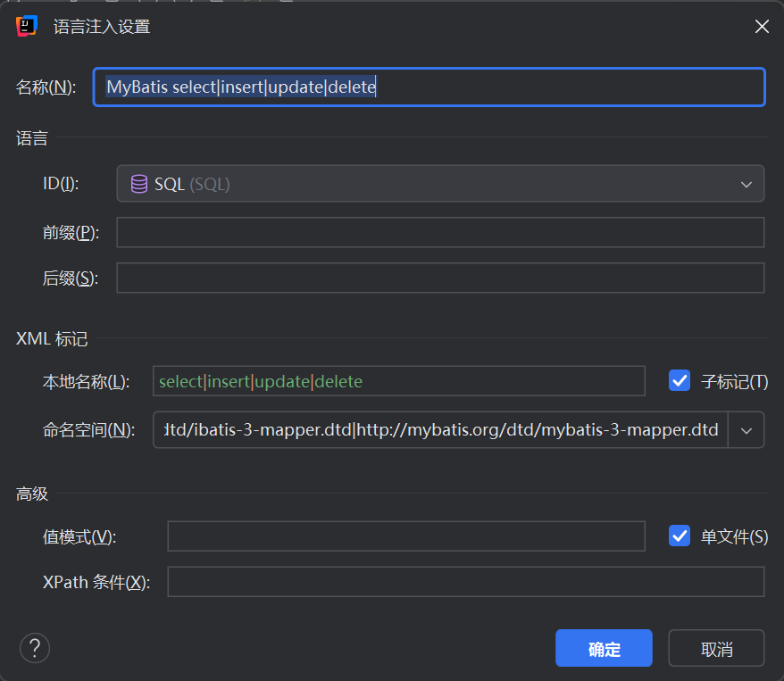784x681 pixels.
Task: Click the 语言 section heading
Action: click(32, 138)
